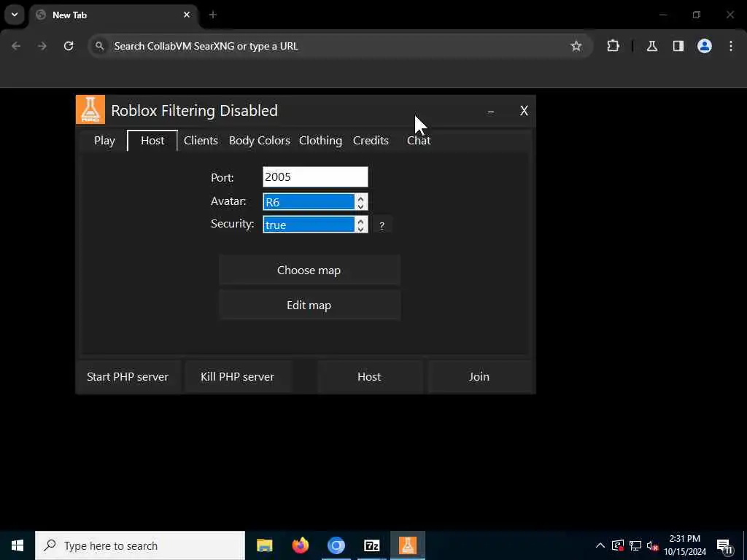Go to the Clothing tab

point(320,141)
